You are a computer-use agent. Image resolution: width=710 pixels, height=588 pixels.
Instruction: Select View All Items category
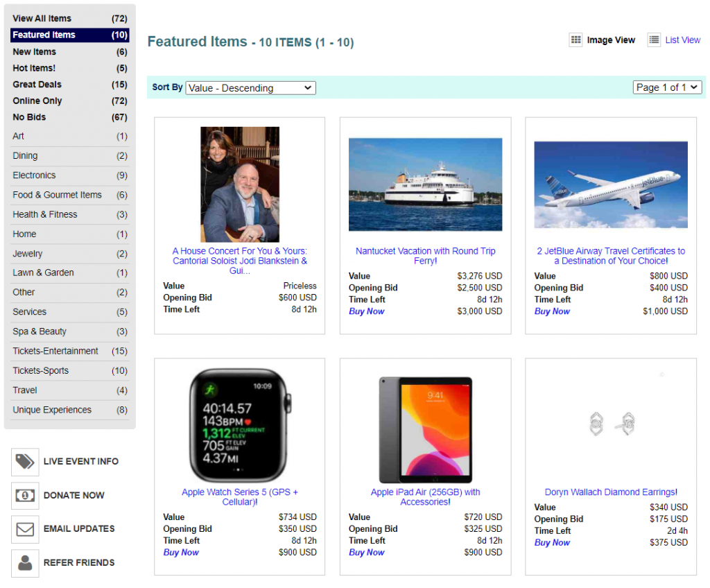70,19
